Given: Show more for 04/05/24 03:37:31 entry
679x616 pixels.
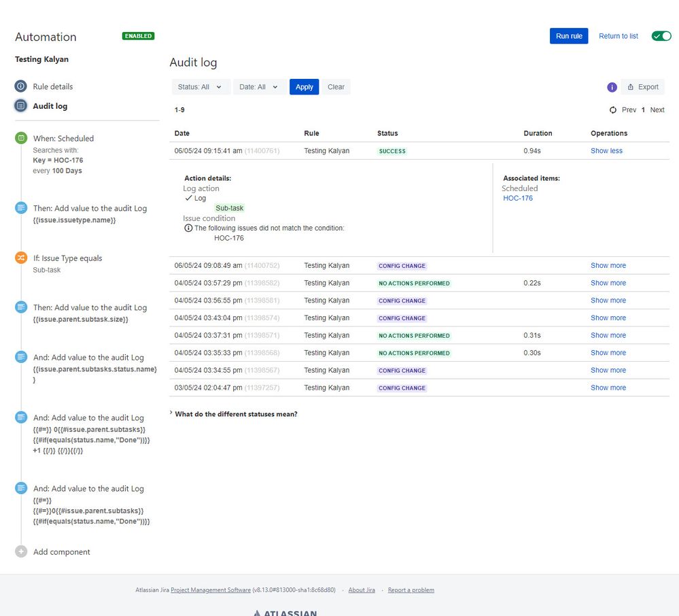Looking at the screenshot, I should point(608,335).
